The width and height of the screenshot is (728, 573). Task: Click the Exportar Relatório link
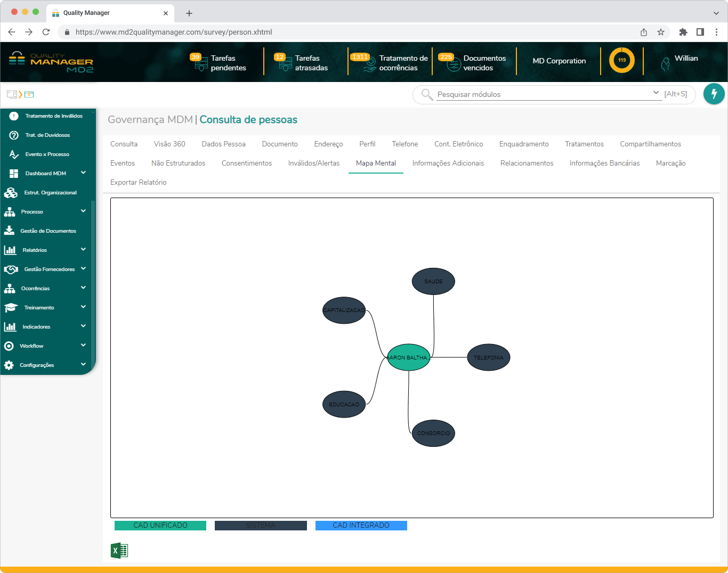138,182
